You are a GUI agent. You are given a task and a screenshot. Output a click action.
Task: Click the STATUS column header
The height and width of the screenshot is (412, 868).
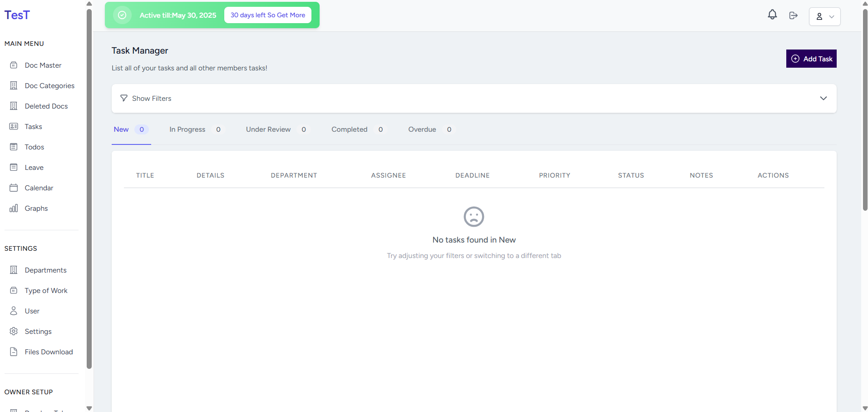(x=631, y=175)
